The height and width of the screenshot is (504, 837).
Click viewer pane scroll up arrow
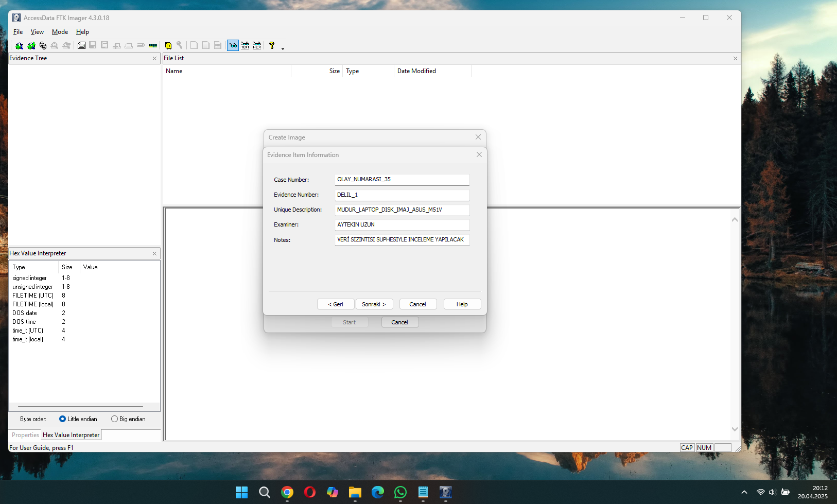click(x=735, y=220)
